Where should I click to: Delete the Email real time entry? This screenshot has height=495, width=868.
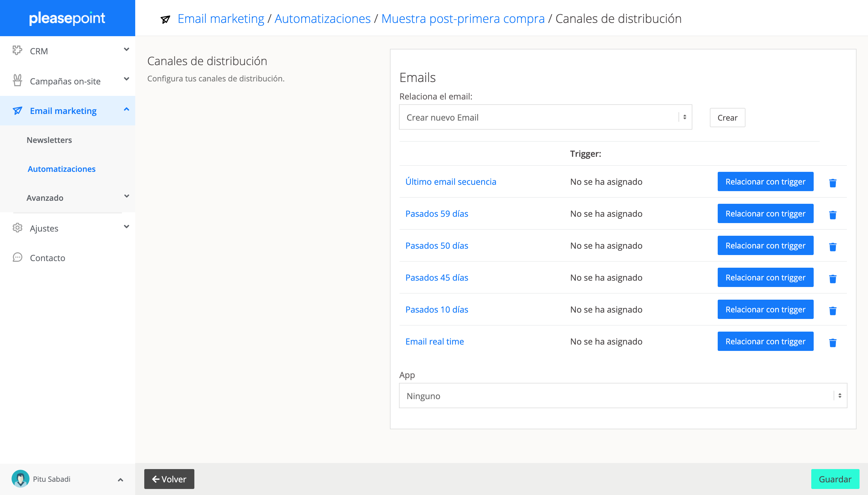pos(832,343)
